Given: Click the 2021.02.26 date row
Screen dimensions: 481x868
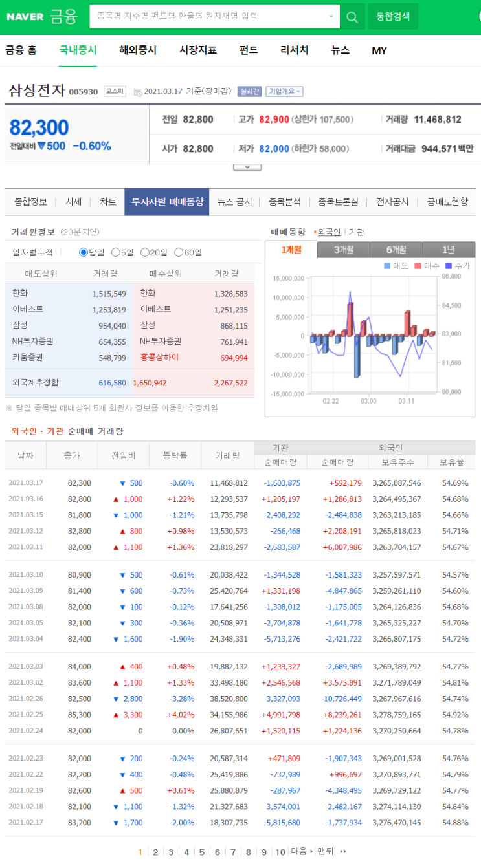Looking at the screenshot, I should [240, 699].
